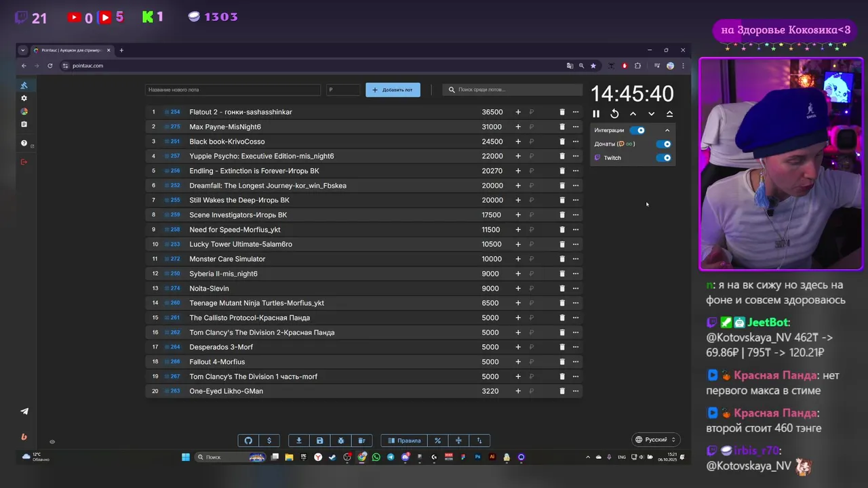Open more options for Syberia II lot
Screen dimensions: 868x488
(x=576, y=274)
